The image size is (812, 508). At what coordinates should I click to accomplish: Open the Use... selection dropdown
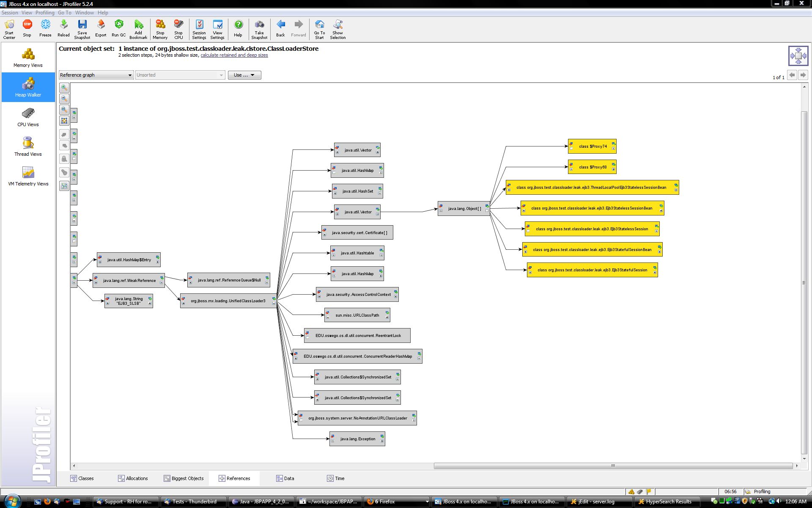(244, 75)
